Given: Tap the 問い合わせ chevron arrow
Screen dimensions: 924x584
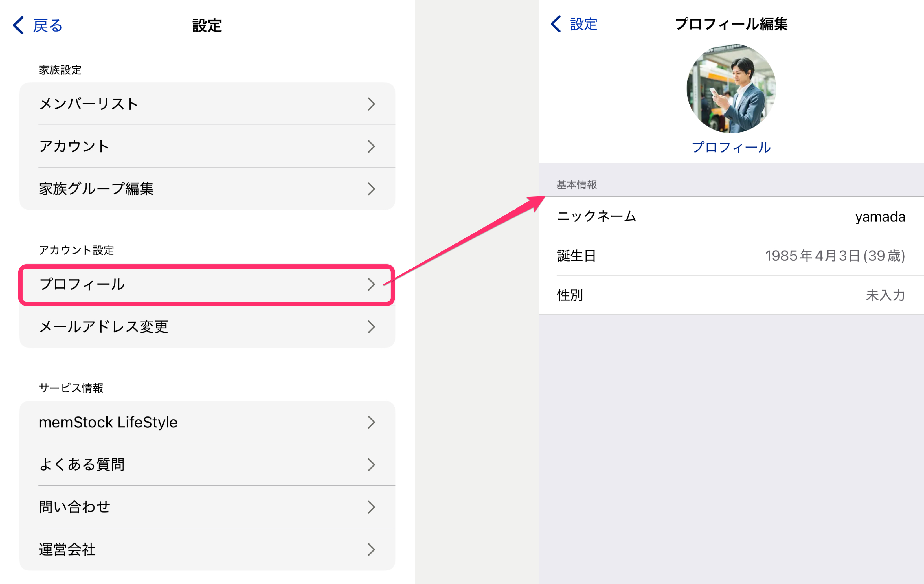Looking at the screenshot, I should point(371,507).
